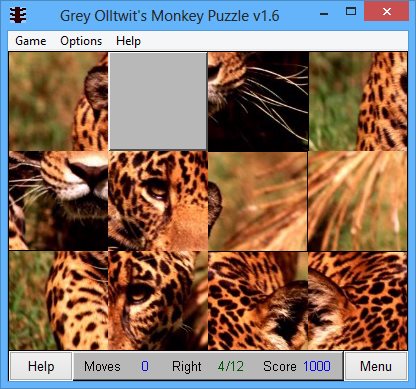Select the middle-row tile showing the jaguar's eye
The image size is (416, 389).
point(158,200)
